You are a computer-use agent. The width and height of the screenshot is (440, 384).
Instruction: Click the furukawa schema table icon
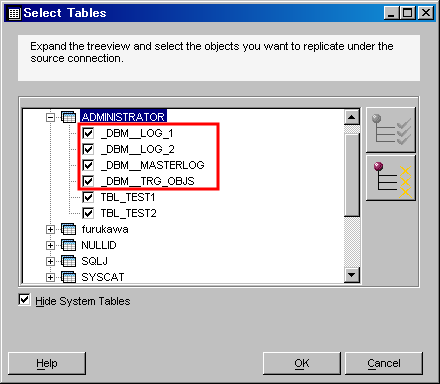(x=69, y=229)
